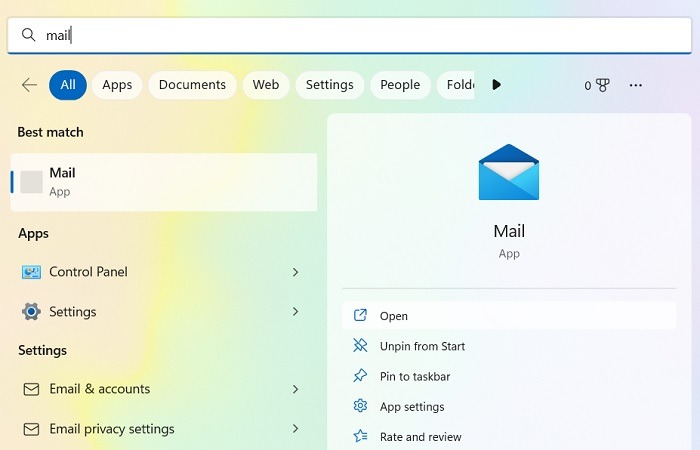This screenshot has height=450, width=700.
Task: Click the Best match heading
Action: (50, 132)
